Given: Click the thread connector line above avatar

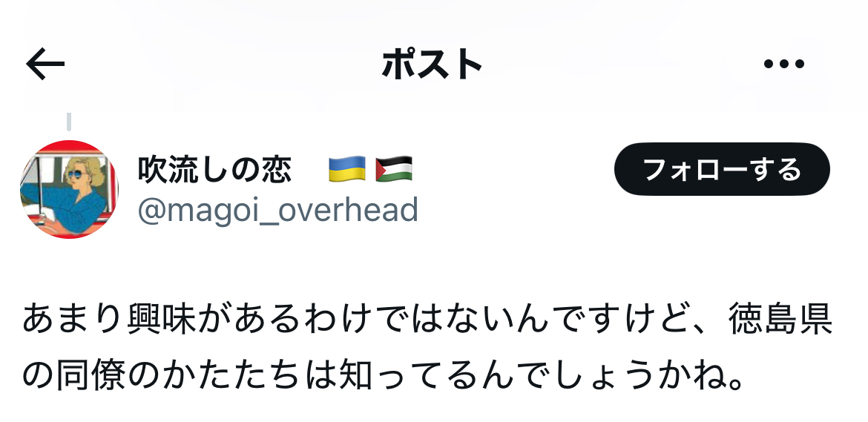Looking at the screenshot, I should pos(69,122).
